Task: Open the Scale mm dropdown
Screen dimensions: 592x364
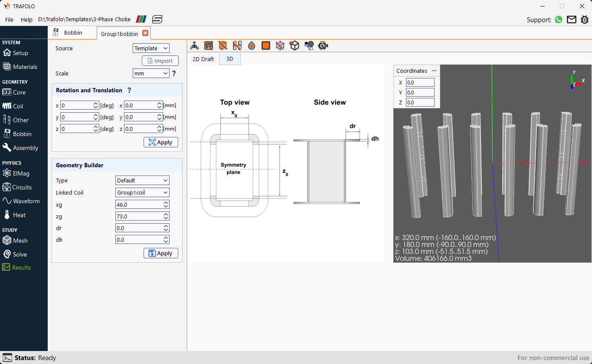Action: pos(151,73)
